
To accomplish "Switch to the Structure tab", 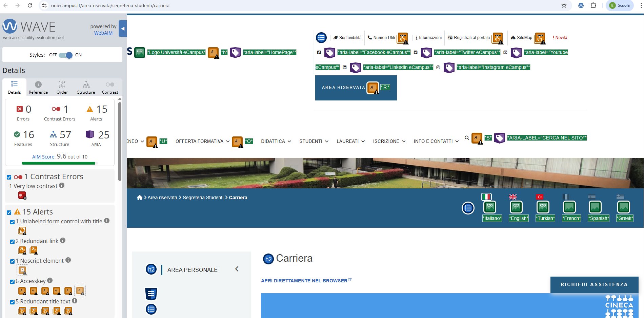I will tap(86, 88).
